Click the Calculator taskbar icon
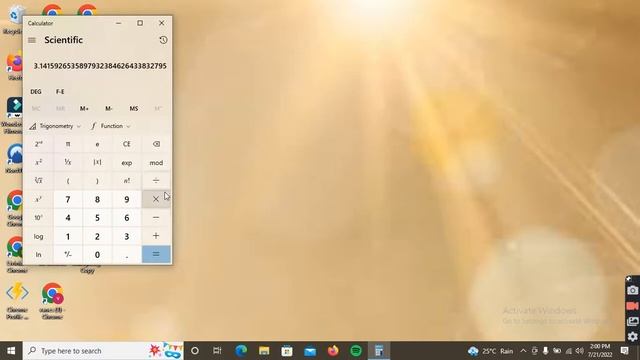 click(x=379, y=351)
